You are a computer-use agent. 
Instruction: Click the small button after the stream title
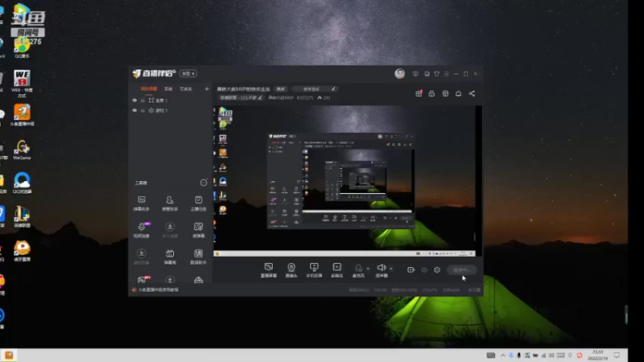coord(280,89)
